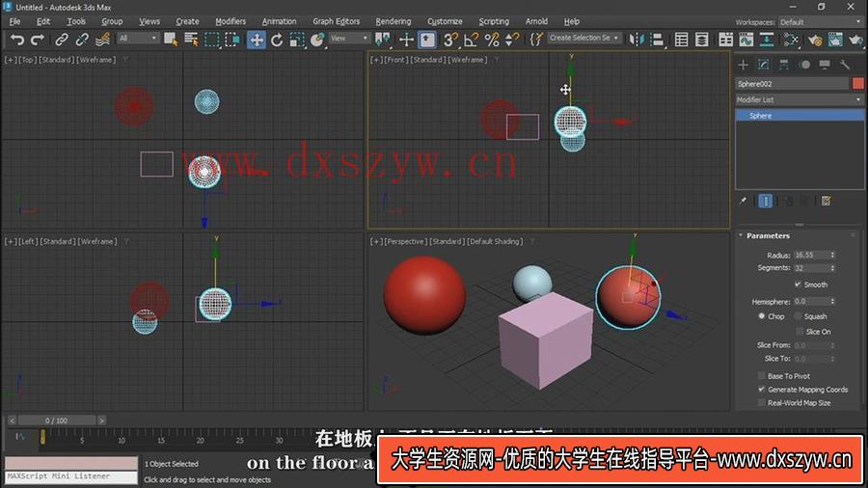Screen dimensions: 868x488
Task: Open the Scene Explorer icon
Action: point(682,40)
